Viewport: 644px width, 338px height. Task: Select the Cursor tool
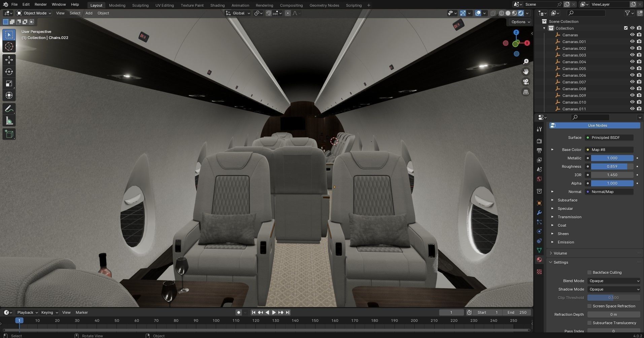(x=9, y=46)
